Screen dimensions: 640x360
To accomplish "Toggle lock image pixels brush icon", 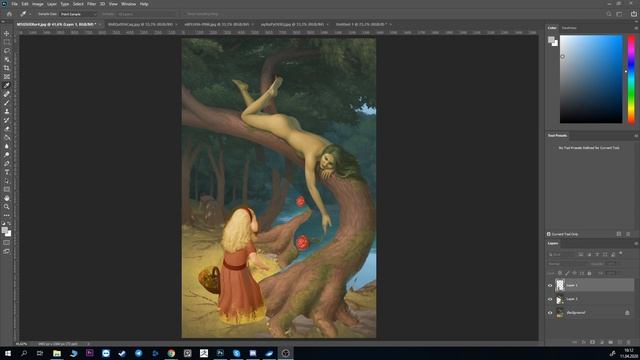I will pyautogui.click(x=567, y=273).
